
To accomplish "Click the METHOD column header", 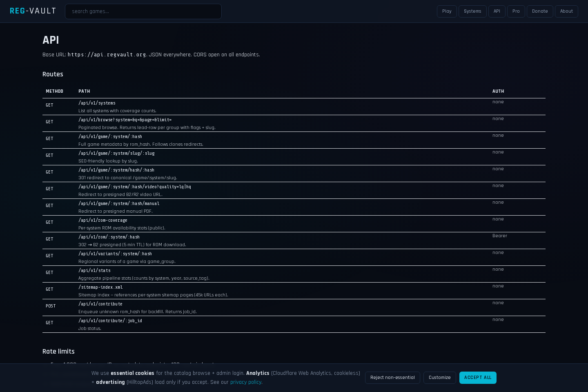I will point(54,91).
